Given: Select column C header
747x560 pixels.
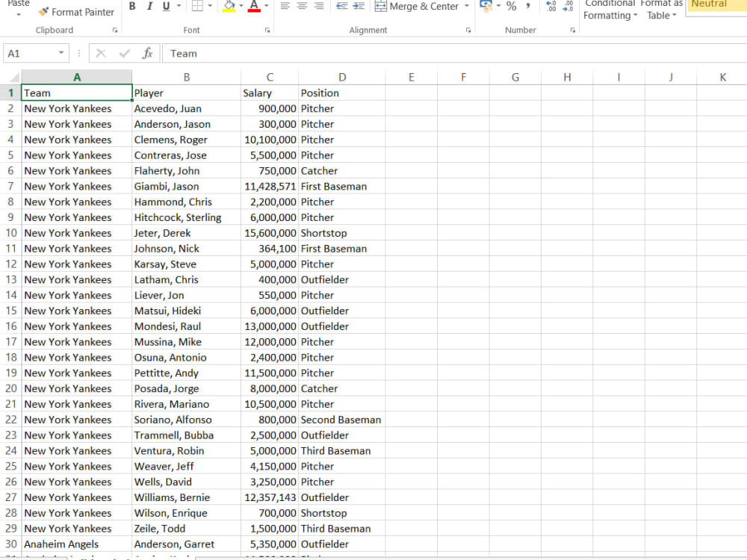Looking at the screenshot, I should click(270, 77).
